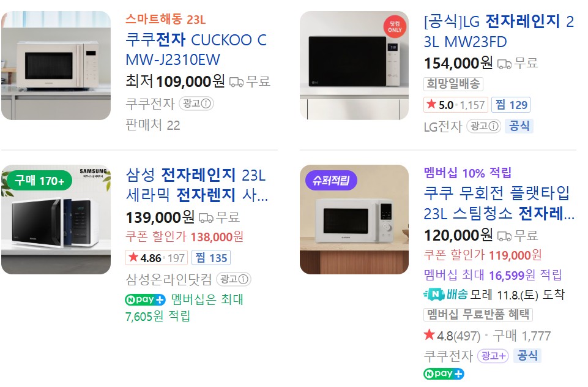Click the 광고 info badge next to 삼성온라인닷컴
Viewport: 588px width, 387px height.
point(233,279)
